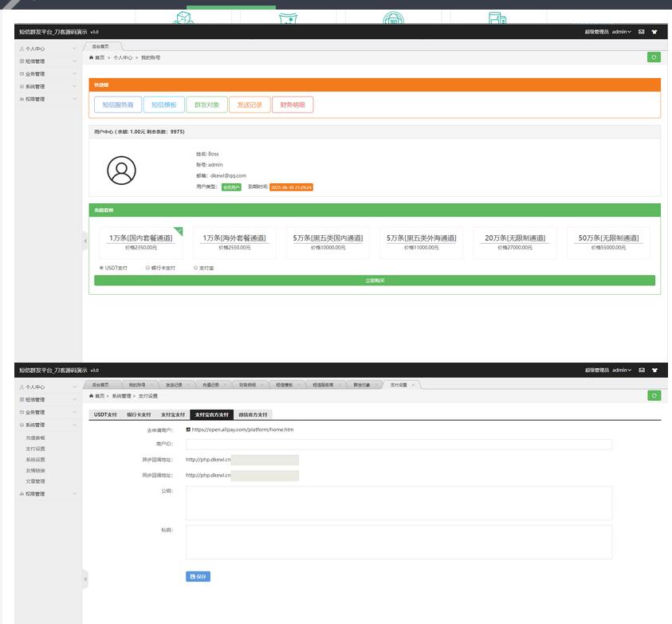
Task: Expand 权限管理 below the 文章管理 item
Action: click(x=48, y=494)
